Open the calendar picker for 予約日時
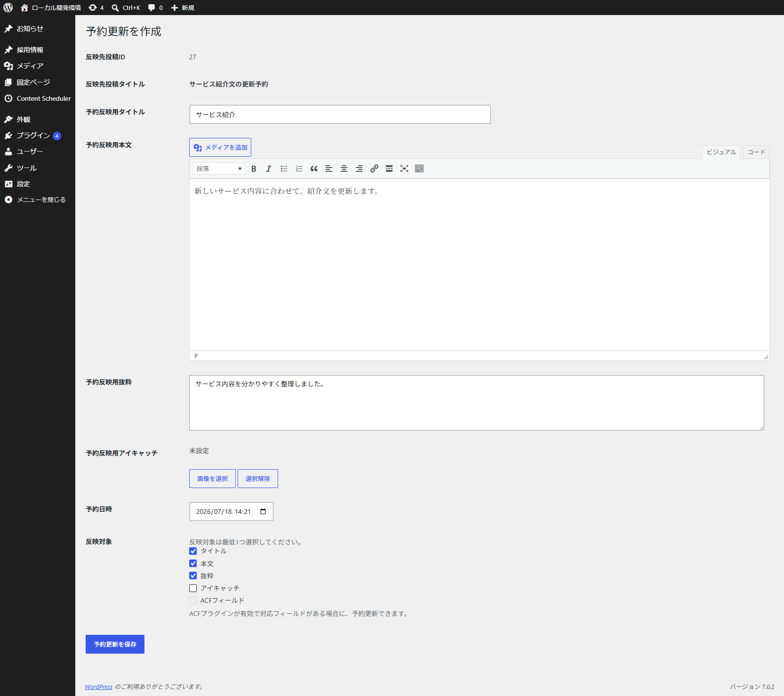The width and height of the screenshot is (784, 696). tap(263, 512)
